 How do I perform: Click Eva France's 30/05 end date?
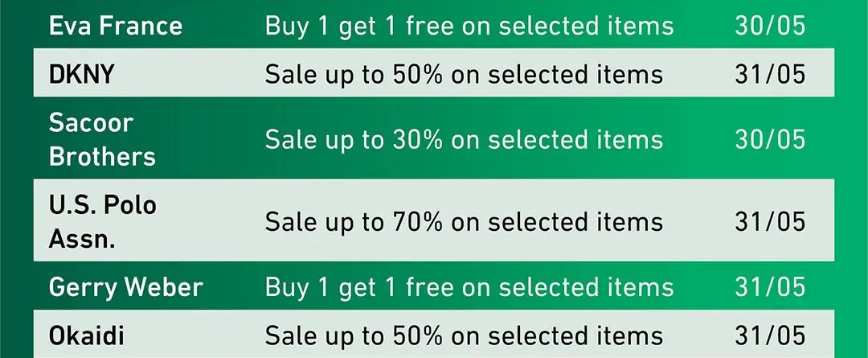pos(769,26)
